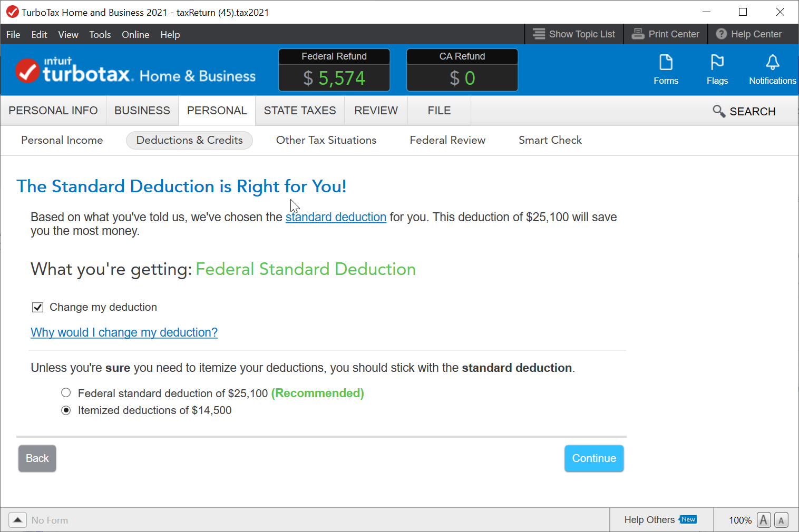Go to Personal Income subsection
The width and height of the screenshot is (799, 532).
pos(62,140)
